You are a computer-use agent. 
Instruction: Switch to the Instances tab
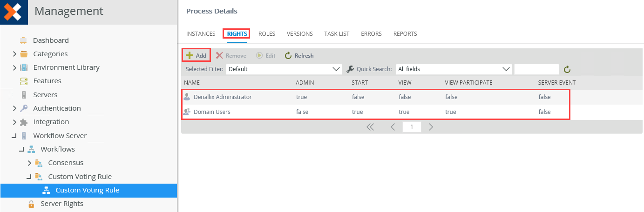click(x=201, y=34)
